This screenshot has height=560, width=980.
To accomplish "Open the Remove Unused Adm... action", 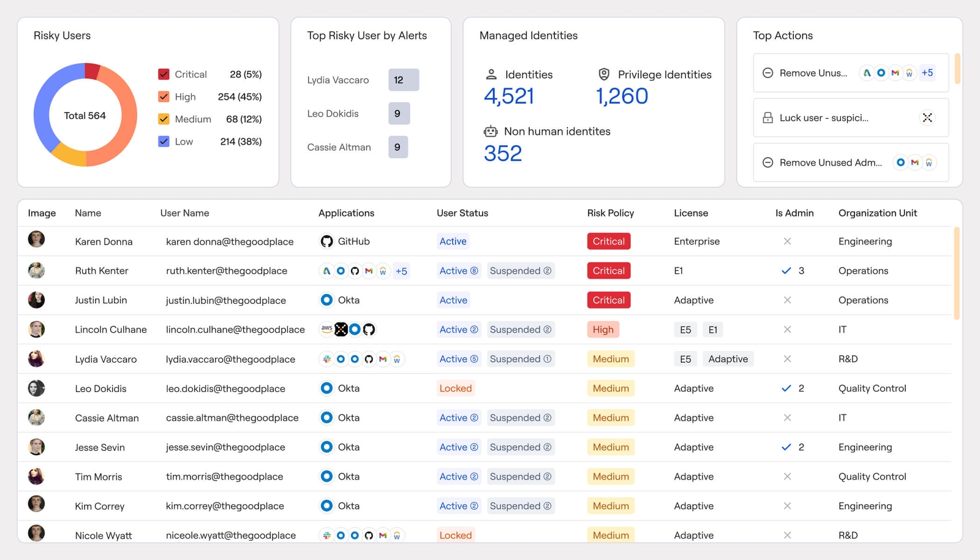I will pyautogui.click(x=830, y=162).
